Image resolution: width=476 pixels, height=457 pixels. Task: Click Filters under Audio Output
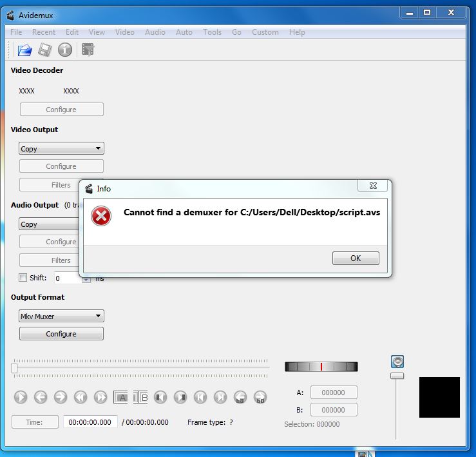click(x=49, y=260)
